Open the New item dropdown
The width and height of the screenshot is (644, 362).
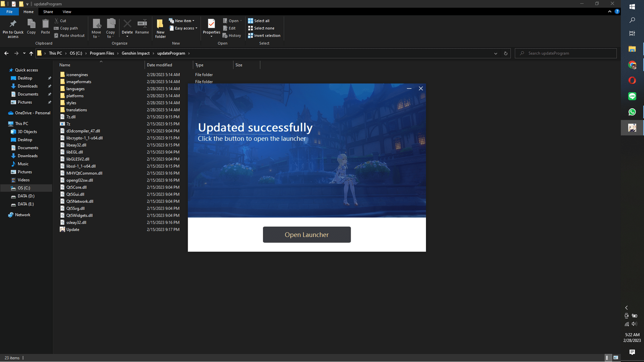(x=182, y=21)
